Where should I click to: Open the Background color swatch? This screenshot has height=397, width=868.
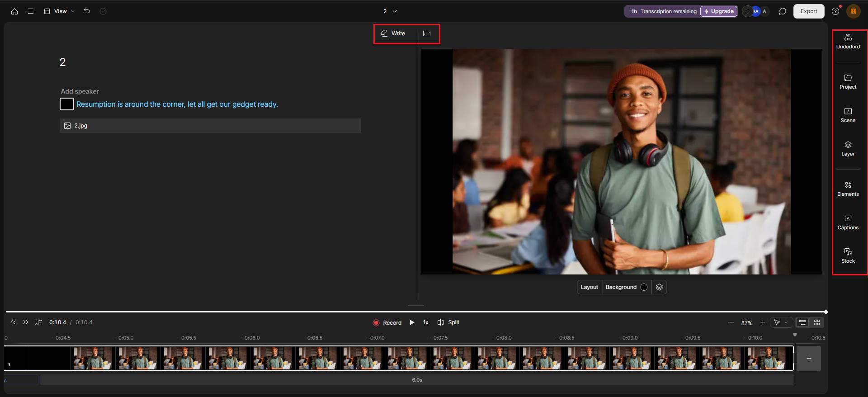coord(644,287)
